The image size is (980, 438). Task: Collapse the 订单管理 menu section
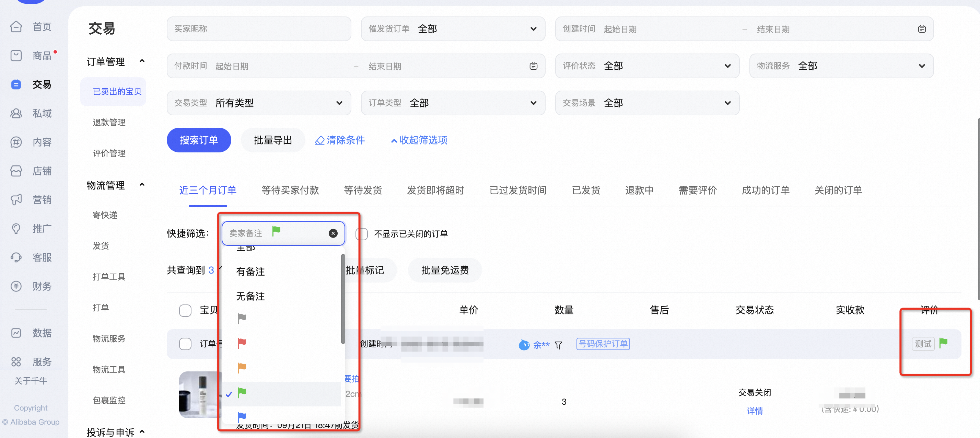click(x=142, y=61)
